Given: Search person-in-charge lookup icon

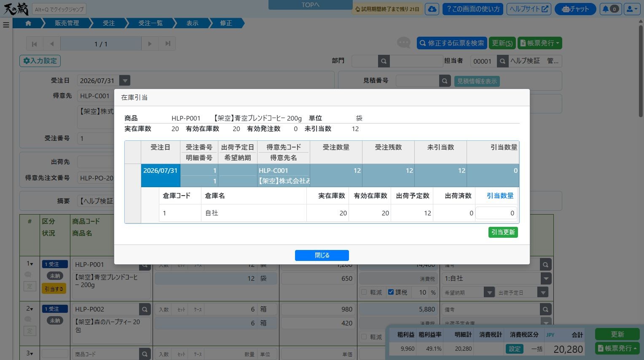Looking at the screenshot, I should (502, 61).
